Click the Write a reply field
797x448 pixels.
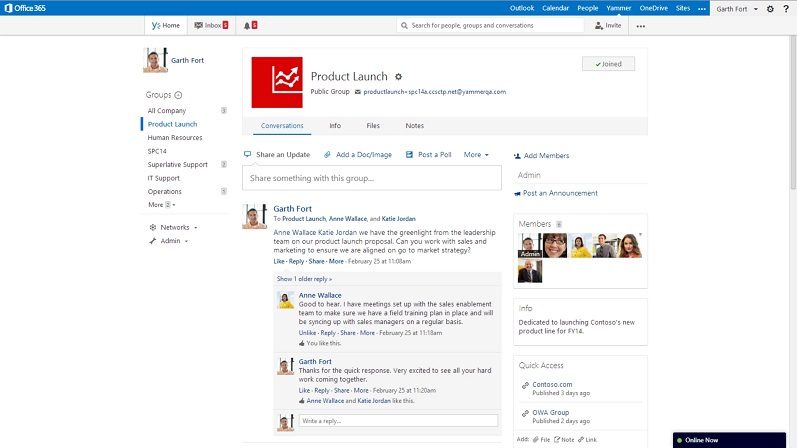(398, 421)
